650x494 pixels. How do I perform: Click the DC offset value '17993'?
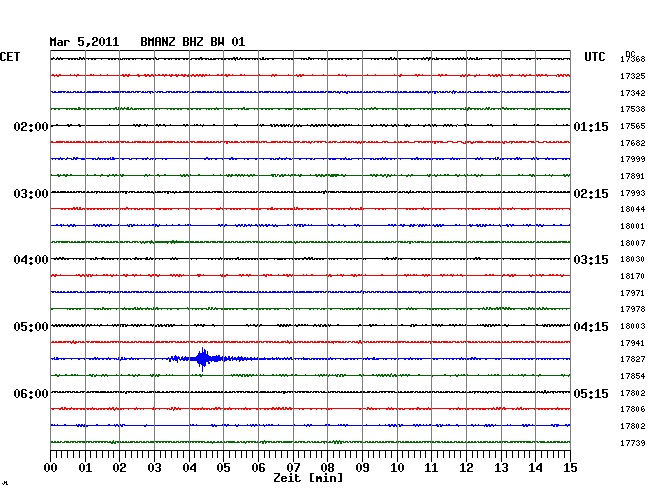click(x=633, y=193)
